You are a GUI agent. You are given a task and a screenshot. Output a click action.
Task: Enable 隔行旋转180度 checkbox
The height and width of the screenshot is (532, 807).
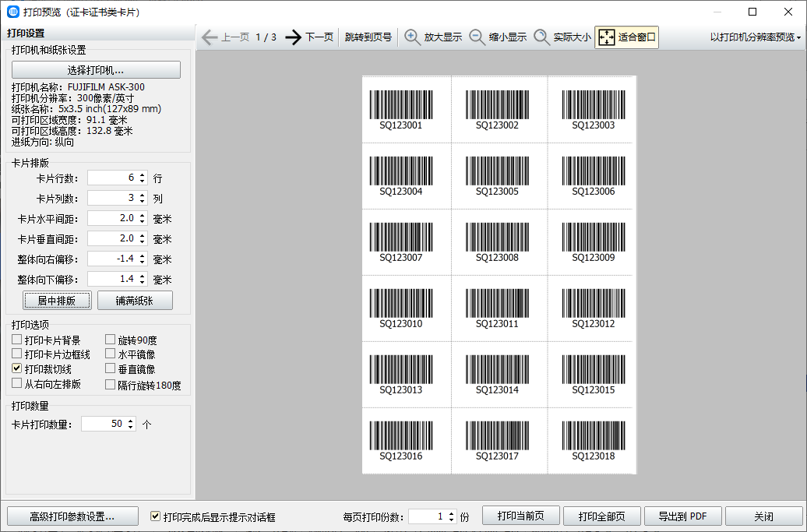tap(110, 384)
